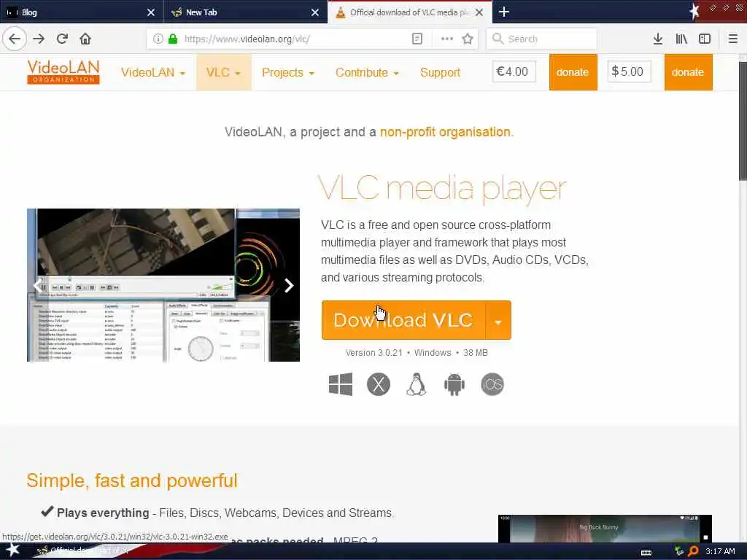
Task: Select the Linux penguin platform icon
Action: coord(417,384)
